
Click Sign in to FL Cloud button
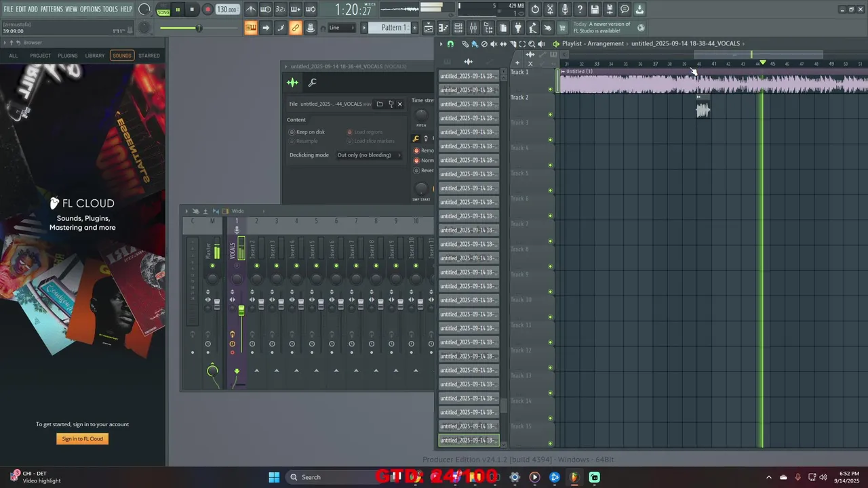point(82,439)
